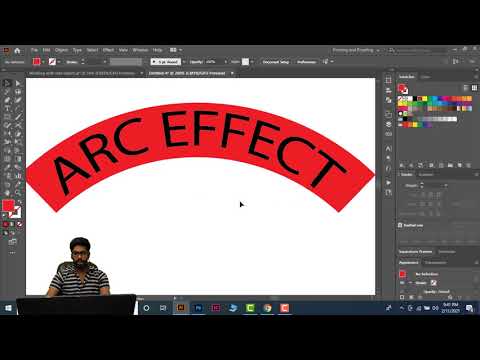Open workspace switcher dropdown
Image resolution: width=480 pixels, height=360 pixels.
click(x=356, y=50)
